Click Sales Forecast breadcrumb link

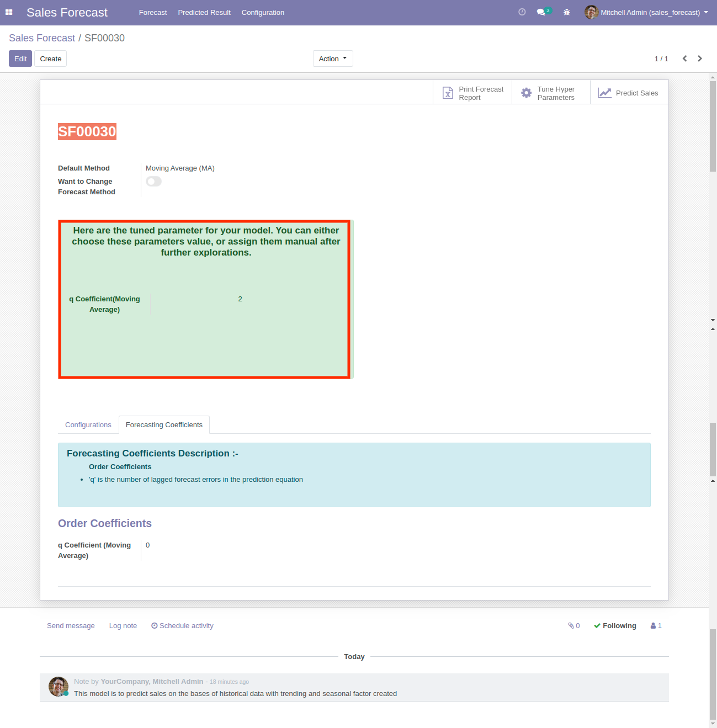pos(42,38)
